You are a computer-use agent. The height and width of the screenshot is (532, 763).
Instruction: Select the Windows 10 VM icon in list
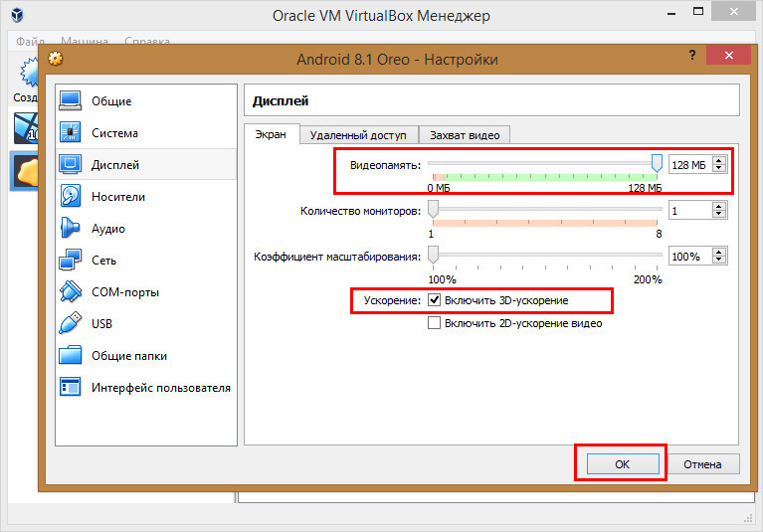click(x=26, y=128)
